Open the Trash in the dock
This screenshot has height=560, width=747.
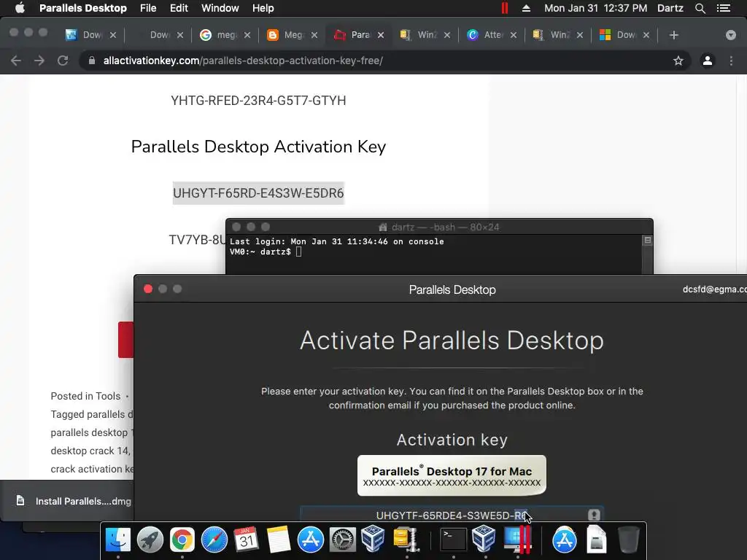(x=628, y=540)
